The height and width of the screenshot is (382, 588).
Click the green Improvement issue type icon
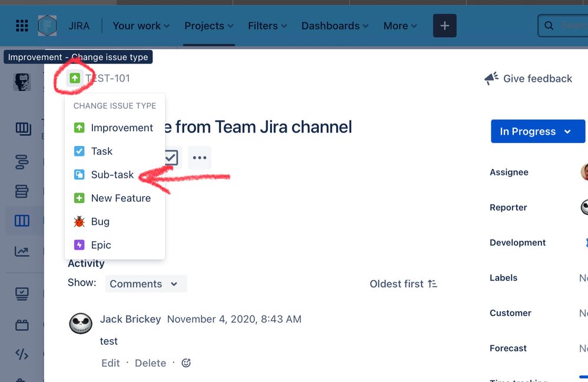pyautogui.click(x=75, y=78)
